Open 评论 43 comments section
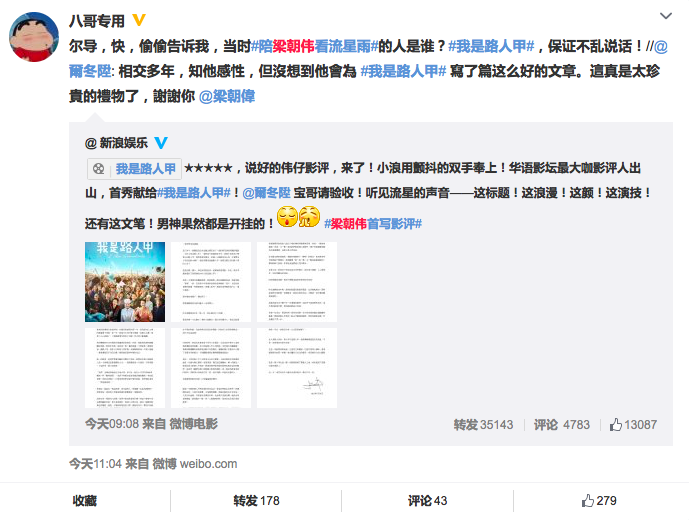Image resolution: width=689 pixels, height=520 pixels. point(427,501)
